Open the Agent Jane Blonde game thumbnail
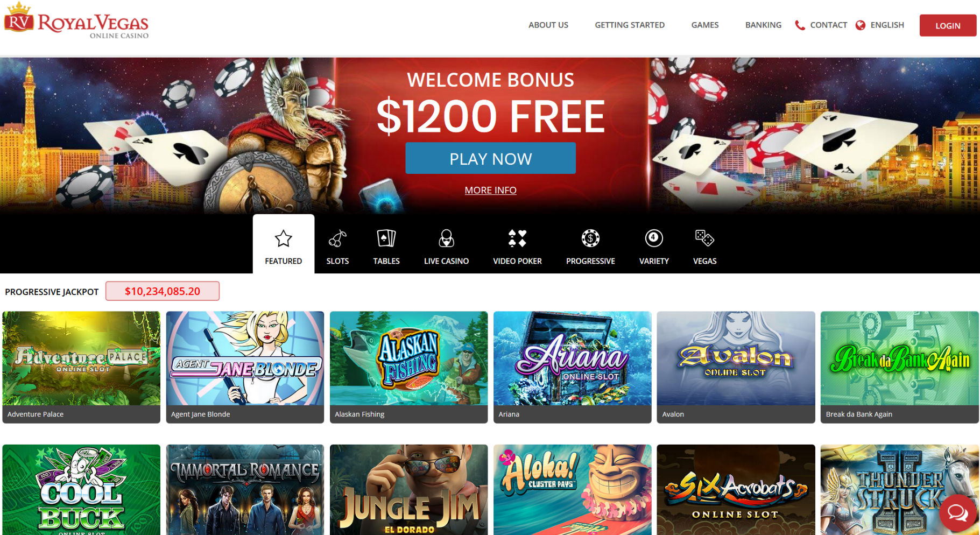980x535 pixels. pos(245,367)
